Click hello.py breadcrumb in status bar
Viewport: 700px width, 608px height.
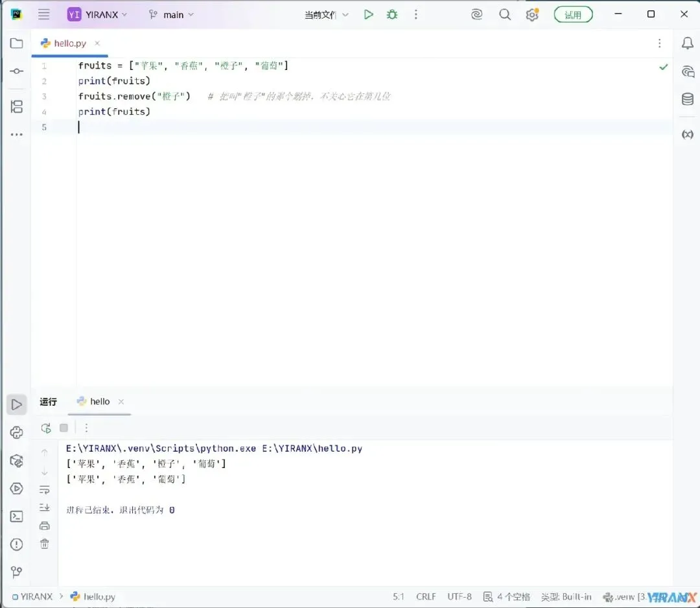pos(93,596)
